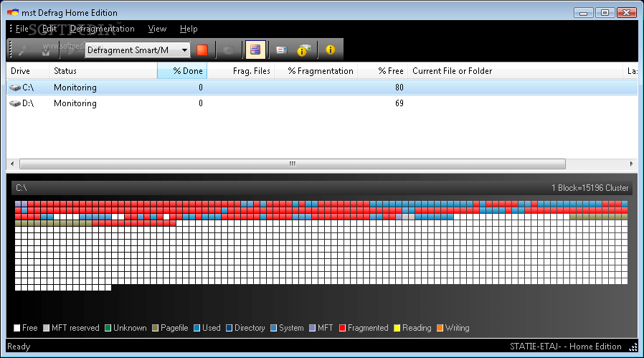This screenshot has width=644, height=358.
Task: Click the Writing orange legend swatch
Action: (440, 328)
